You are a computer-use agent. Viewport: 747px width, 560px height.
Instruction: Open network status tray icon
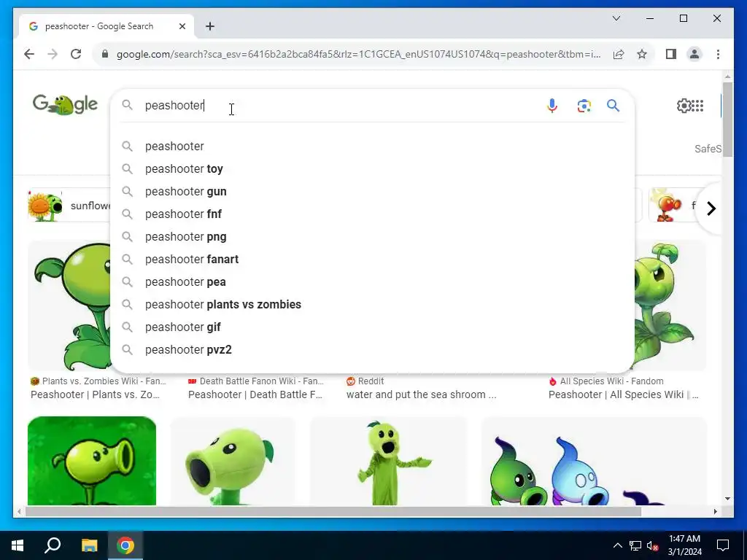coord(635,545)
